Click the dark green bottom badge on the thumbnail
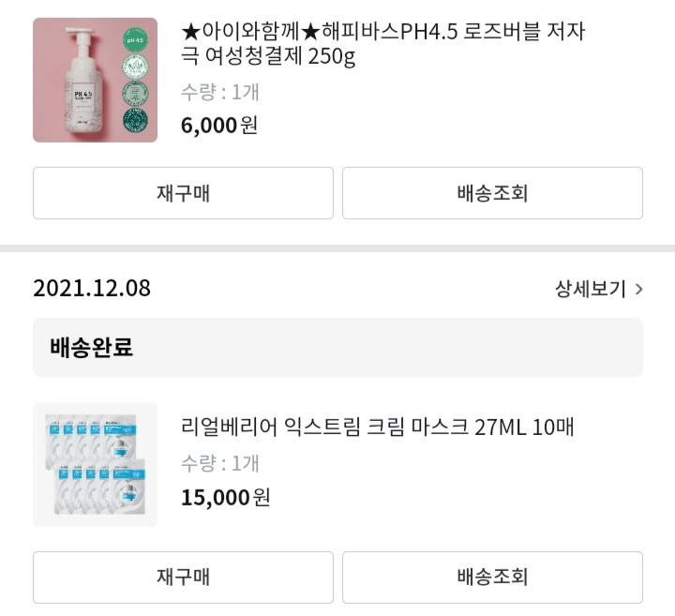 point(135,120)
